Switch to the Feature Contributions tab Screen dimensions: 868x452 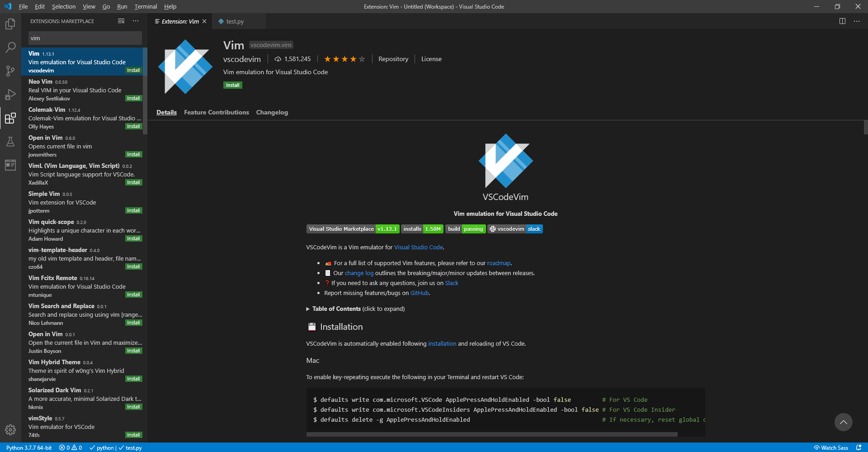(x=217, y=112)
